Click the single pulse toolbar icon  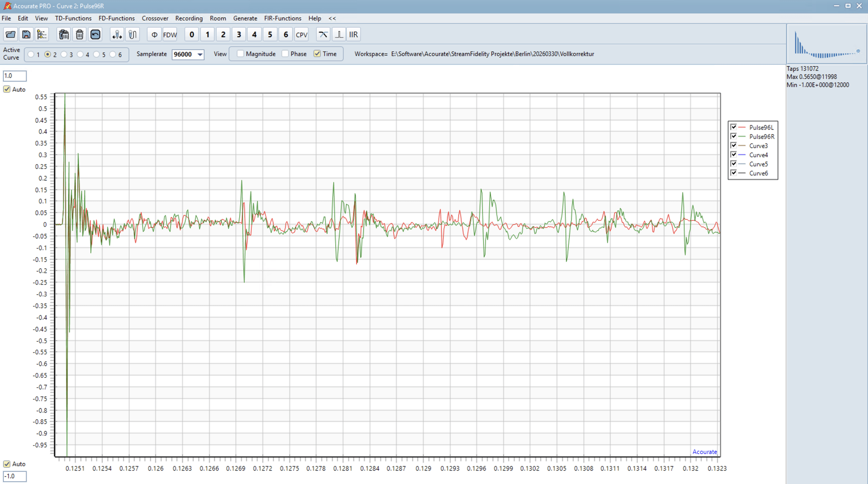click(338, 34)
